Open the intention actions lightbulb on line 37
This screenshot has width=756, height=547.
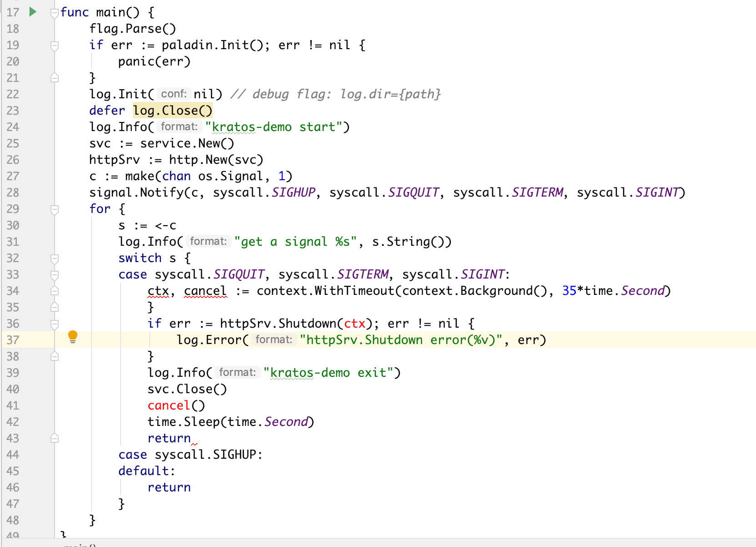[x=73, y=337]
